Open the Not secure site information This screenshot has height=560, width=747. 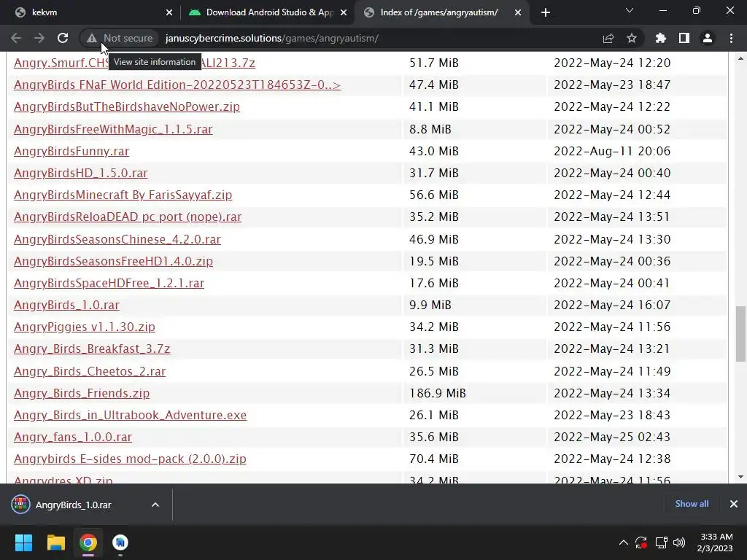point(120,38)
